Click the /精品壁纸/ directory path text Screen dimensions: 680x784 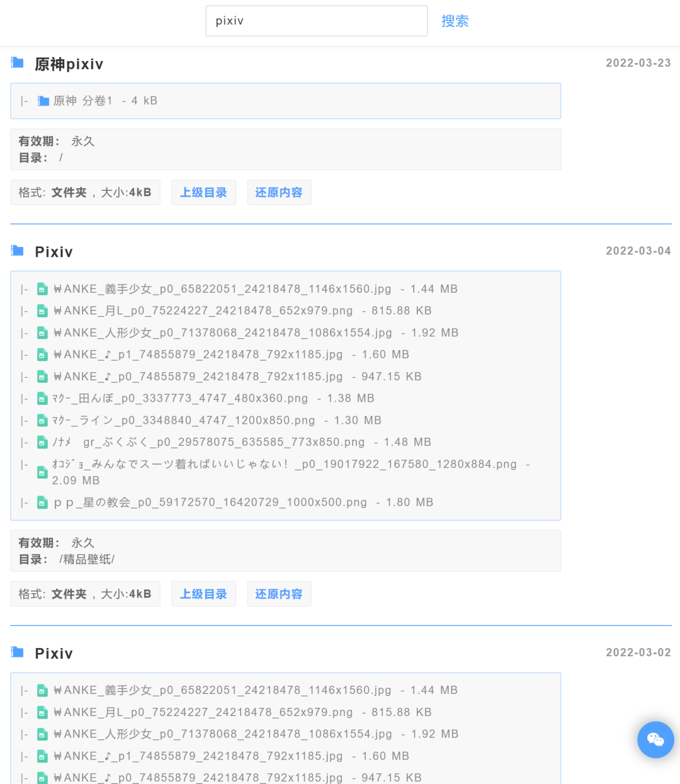87,559
